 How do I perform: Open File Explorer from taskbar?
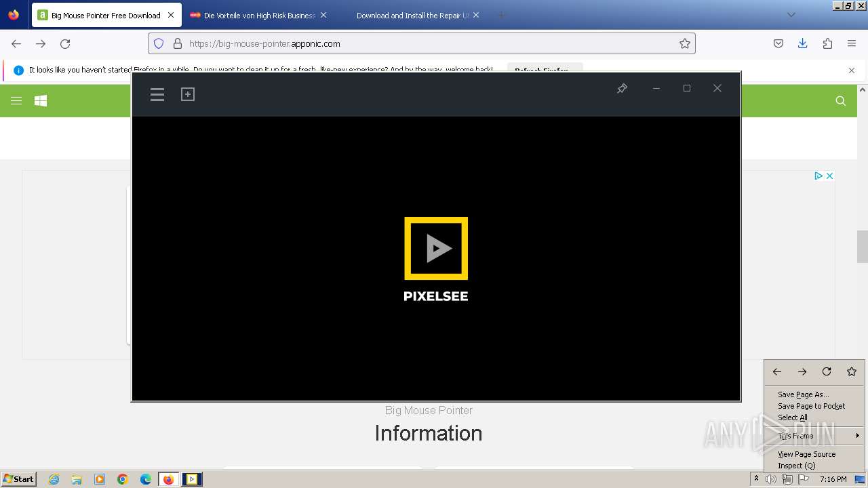point(77,479)
